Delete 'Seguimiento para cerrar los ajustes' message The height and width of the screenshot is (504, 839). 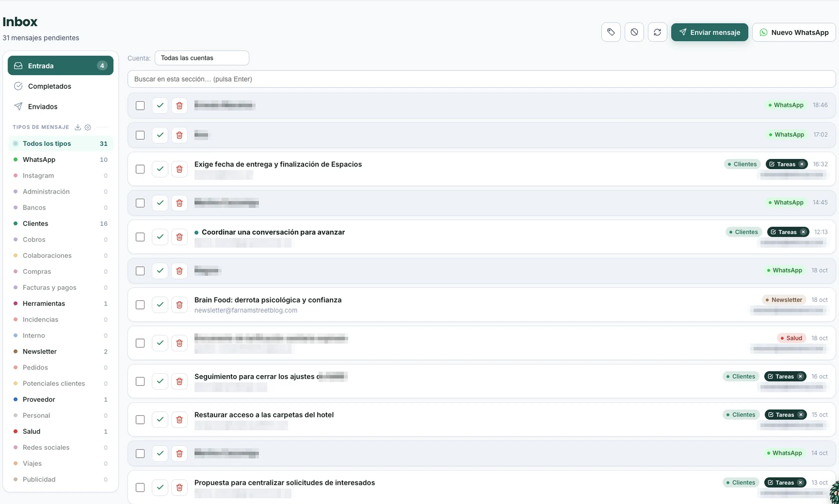click(x=179, y=381)
